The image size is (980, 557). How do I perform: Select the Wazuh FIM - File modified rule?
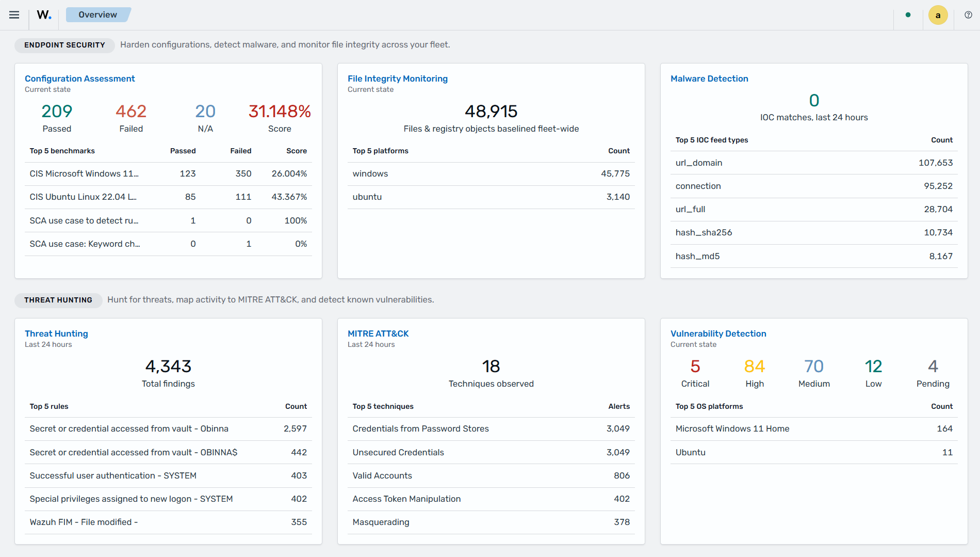(168, 522)
